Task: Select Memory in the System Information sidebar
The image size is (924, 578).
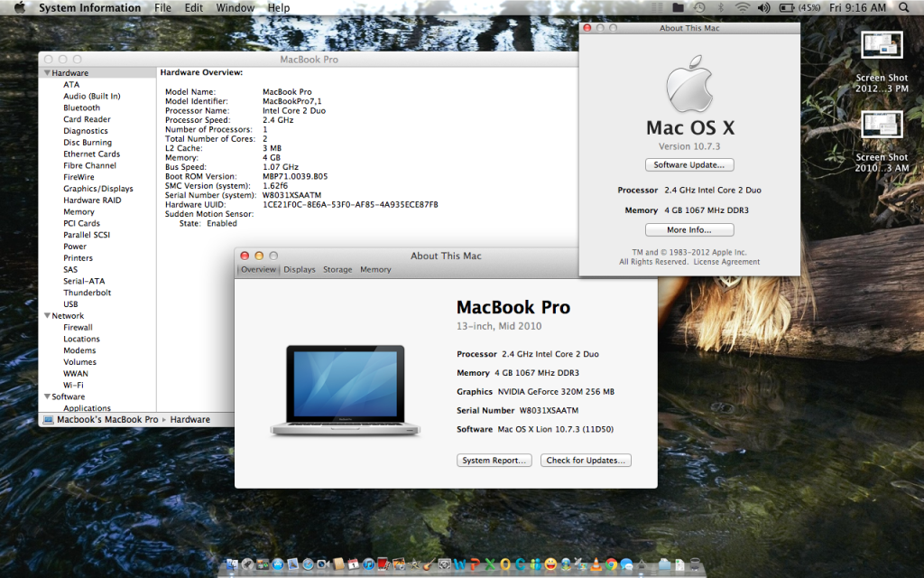Action: click(x=79, y=211)
